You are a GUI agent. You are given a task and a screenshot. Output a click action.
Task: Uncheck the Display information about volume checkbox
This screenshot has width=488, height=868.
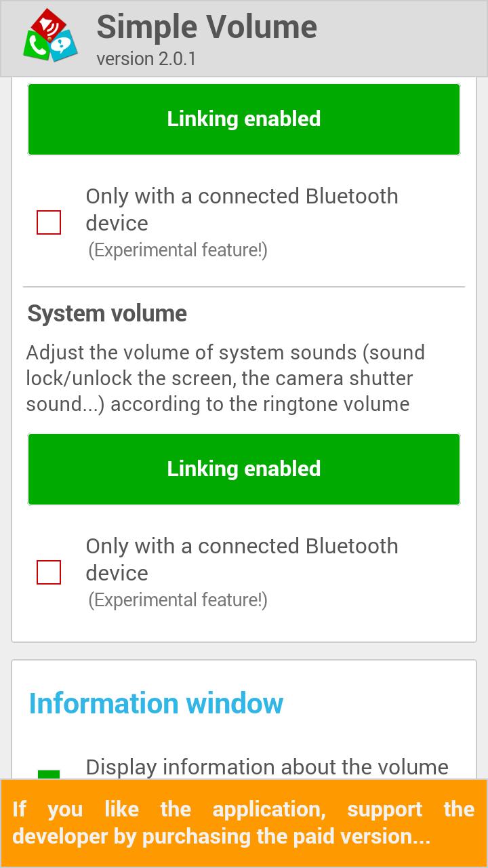(x=49, y=774)
